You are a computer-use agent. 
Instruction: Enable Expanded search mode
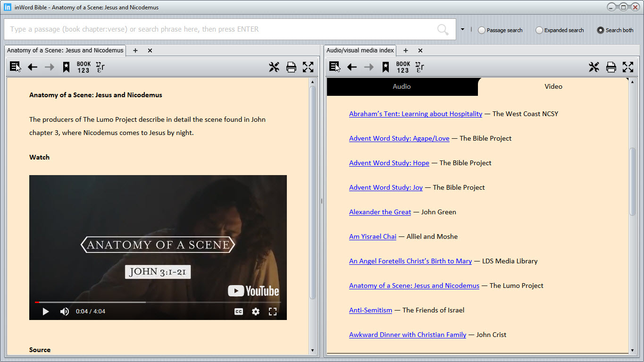539,30
